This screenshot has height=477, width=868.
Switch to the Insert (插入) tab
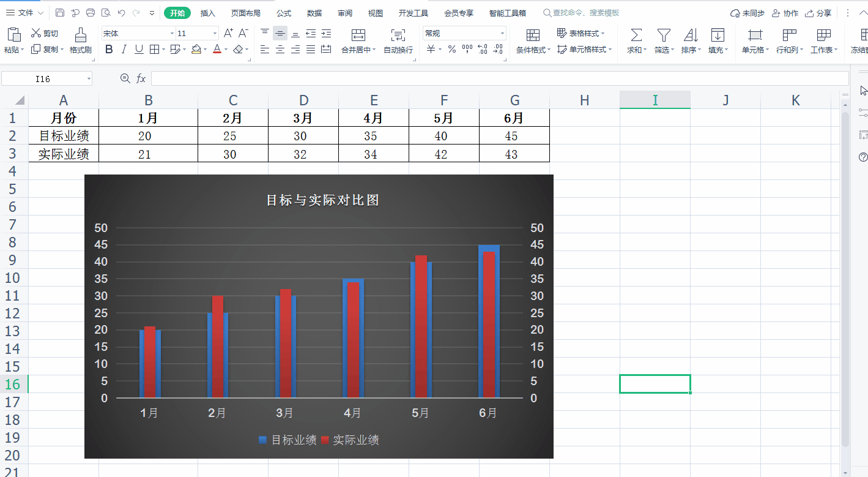[x=208, y=13]
